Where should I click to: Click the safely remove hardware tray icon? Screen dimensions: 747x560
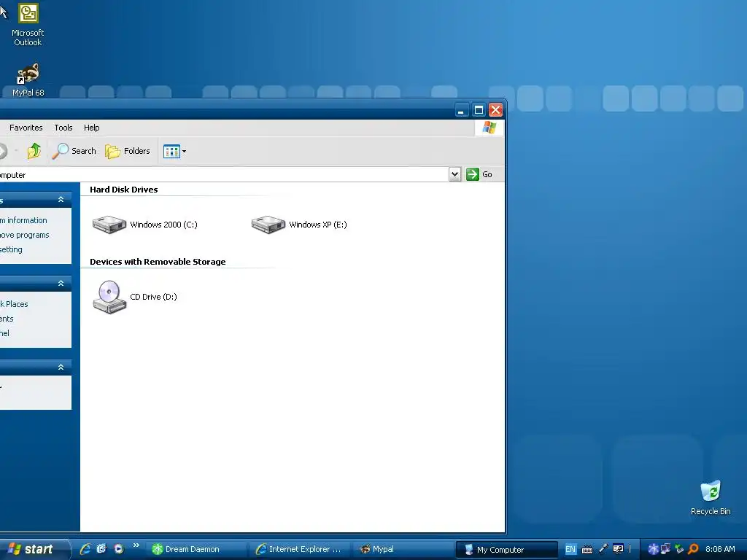click(x=679, y=549)
